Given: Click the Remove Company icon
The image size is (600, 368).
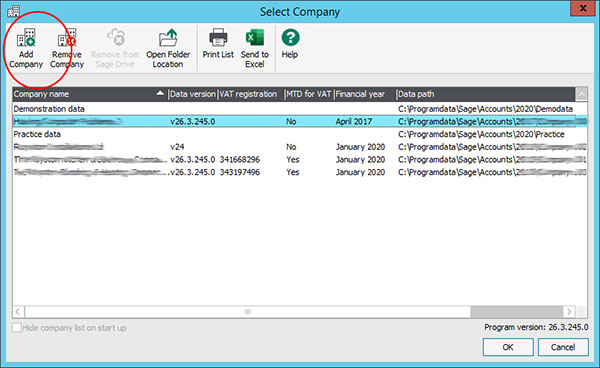Looking at the screenshot, I should click(67, 37).
